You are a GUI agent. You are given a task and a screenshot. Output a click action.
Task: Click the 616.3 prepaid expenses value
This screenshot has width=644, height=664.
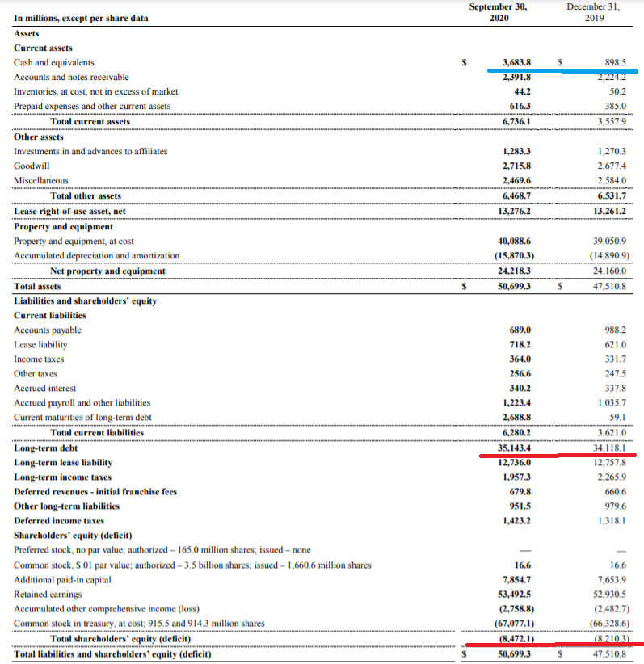pos(520,106)
